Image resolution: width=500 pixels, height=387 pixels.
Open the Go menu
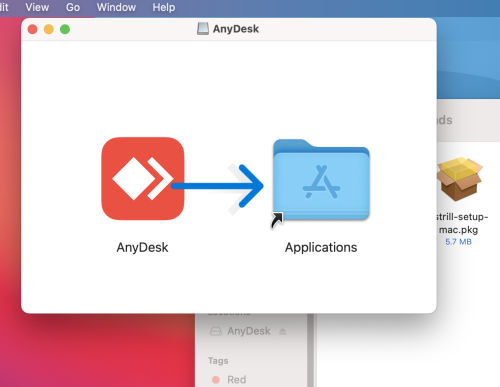click(x=73, y=7)
